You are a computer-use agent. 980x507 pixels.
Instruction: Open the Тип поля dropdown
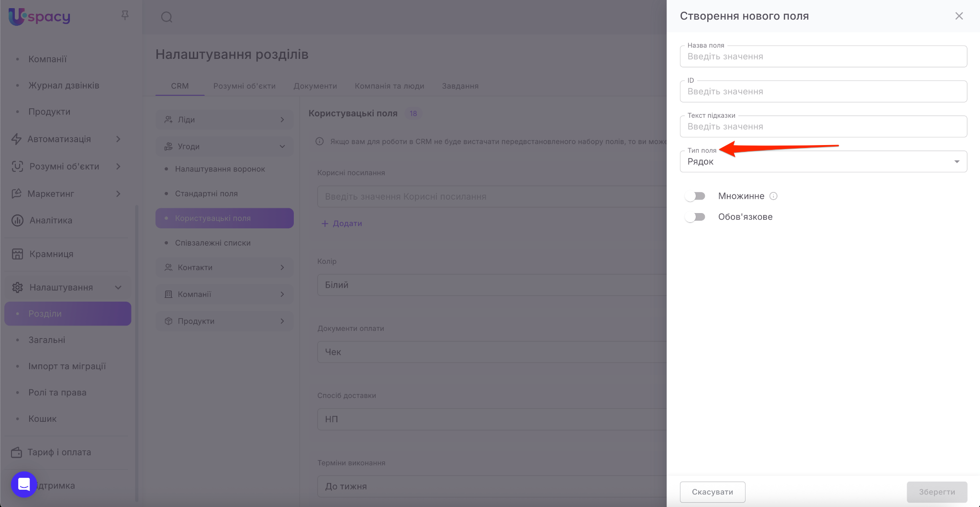pyautogui.click(x=823, y=161)
